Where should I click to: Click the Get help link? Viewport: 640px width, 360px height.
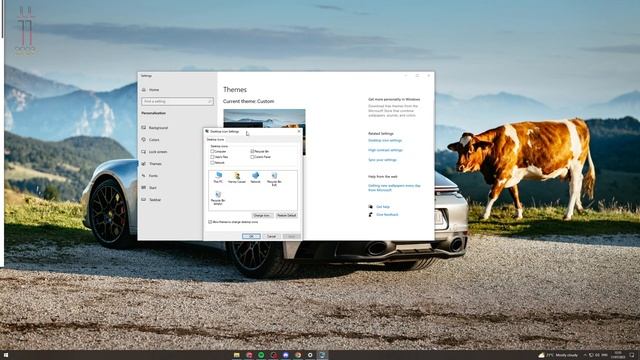[383, 207]
